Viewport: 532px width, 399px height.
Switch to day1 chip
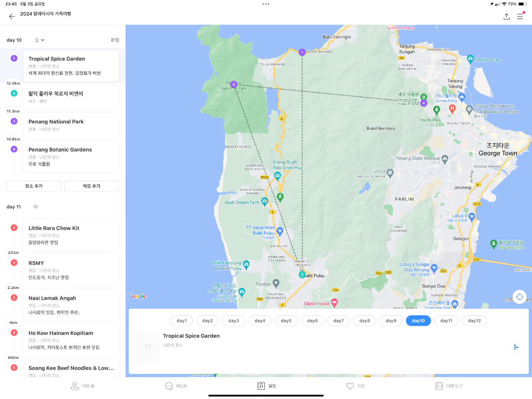pyautogui.click(x=182, y=320)
